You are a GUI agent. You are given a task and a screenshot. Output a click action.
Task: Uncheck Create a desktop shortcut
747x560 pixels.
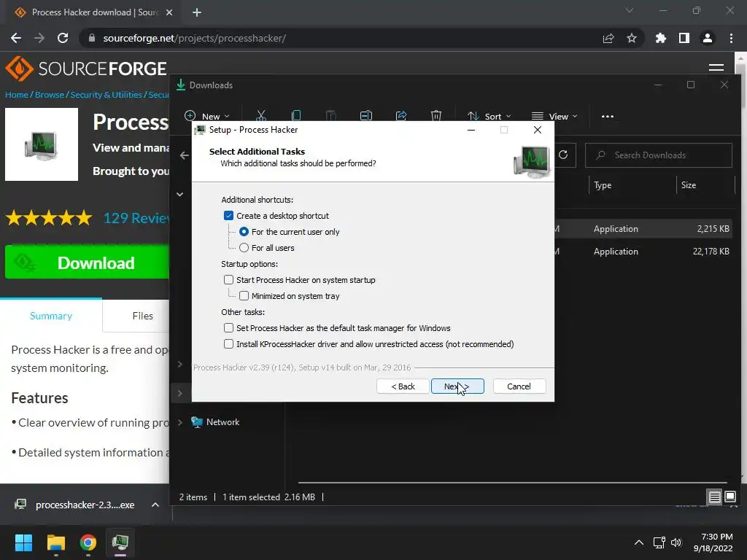(228, 216)
